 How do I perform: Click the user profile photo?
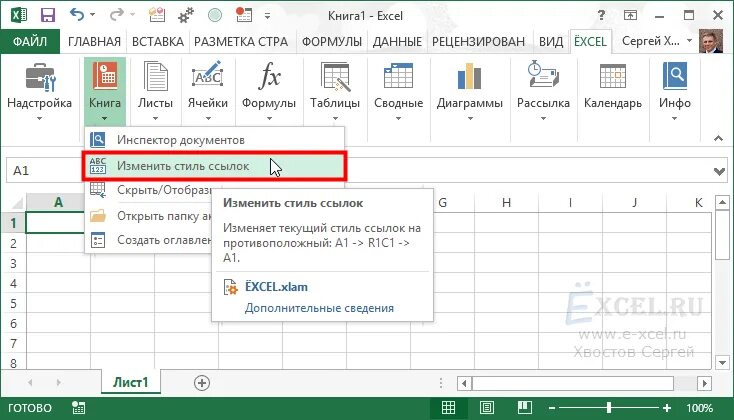(x=711, y=41)
